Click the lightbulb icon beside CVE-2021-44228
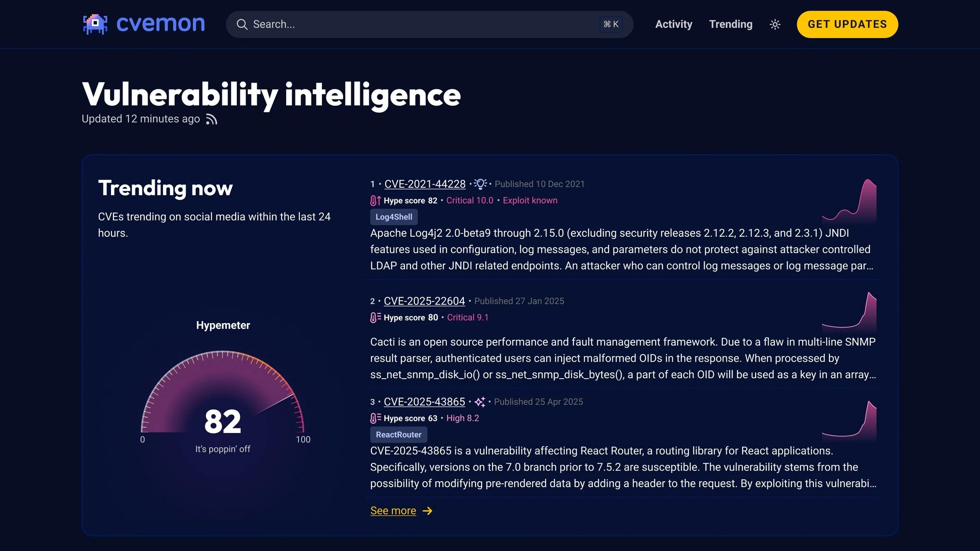The width and height of the screenshot is (980, 551). pos(480,183)
